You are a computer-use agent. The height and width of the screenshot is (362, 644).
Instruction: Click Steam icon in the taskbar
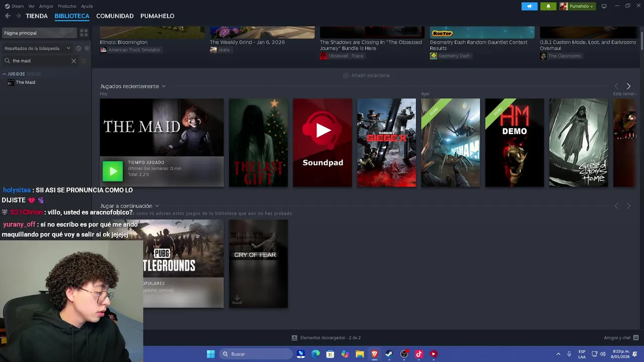click(x=389, y=354)
